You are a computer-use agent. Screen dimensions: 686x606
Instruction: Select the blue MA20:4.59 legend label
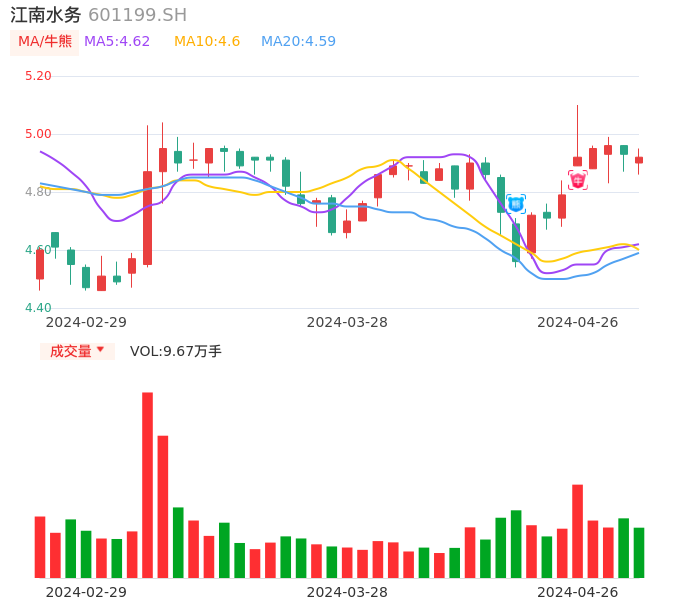tap(298, 42)
